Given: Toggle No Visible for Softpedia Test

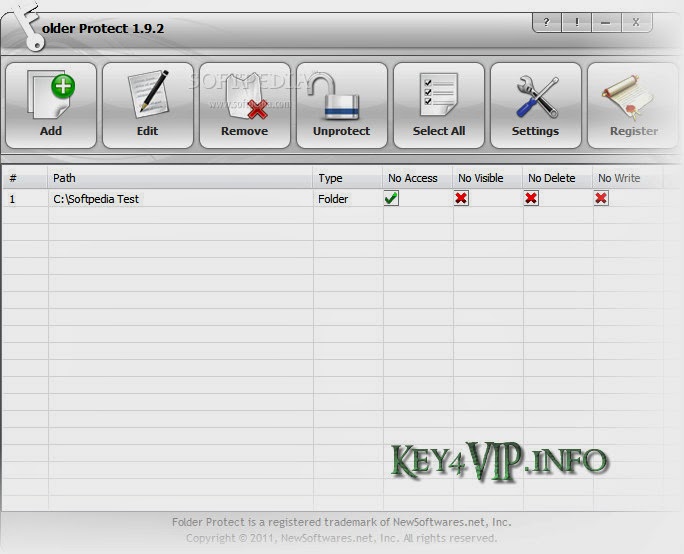Looking at the screenshot, I should click(461, 198).
